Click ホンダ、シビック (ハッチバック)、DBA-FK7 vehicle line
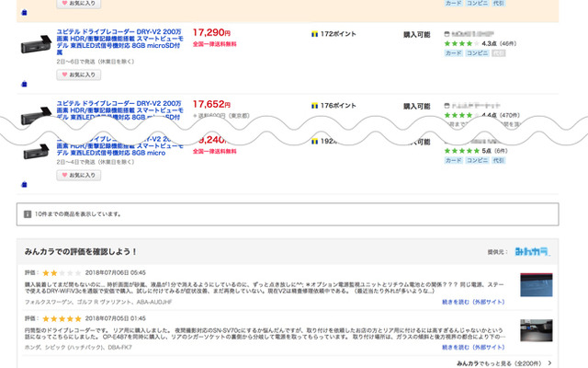The image size is (588, 368). point(78,348)
